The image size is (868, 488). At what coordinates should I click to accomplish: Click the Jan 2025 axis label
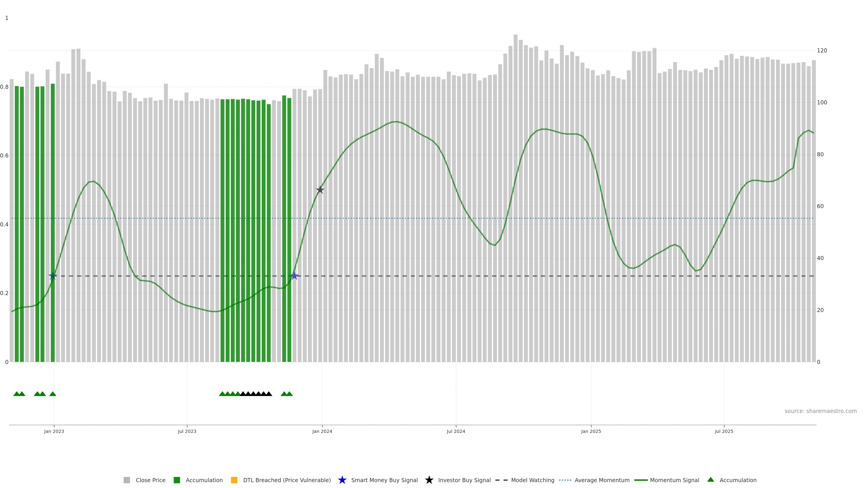(591, 431)
